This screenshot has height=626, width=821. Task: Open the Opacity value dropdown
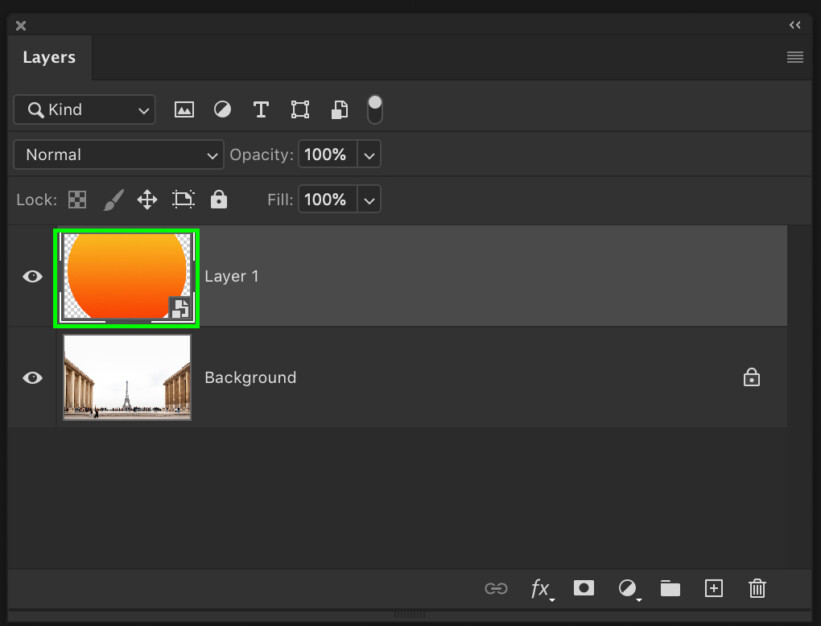369,155
